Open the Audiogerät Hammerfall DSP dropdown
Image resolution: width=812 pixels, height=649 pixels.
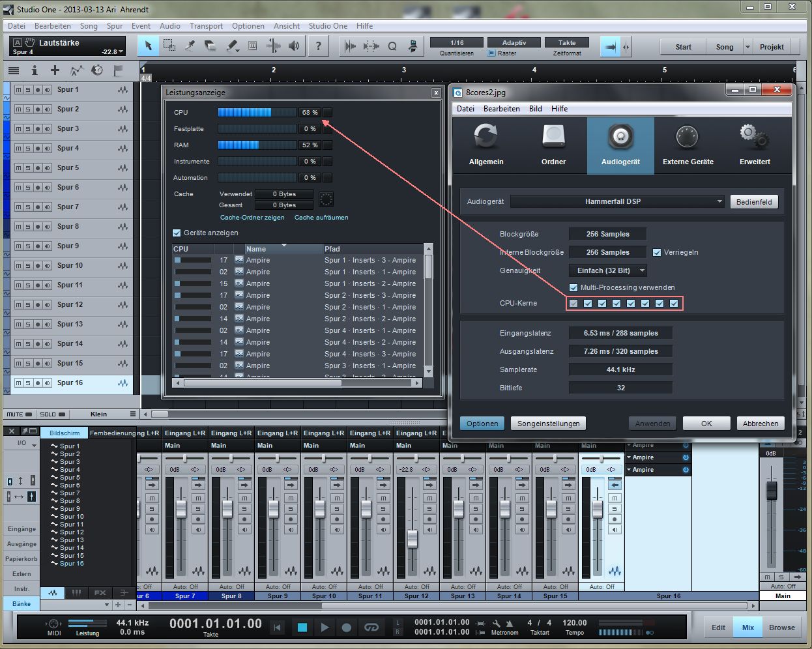click(x=618, y=201)
